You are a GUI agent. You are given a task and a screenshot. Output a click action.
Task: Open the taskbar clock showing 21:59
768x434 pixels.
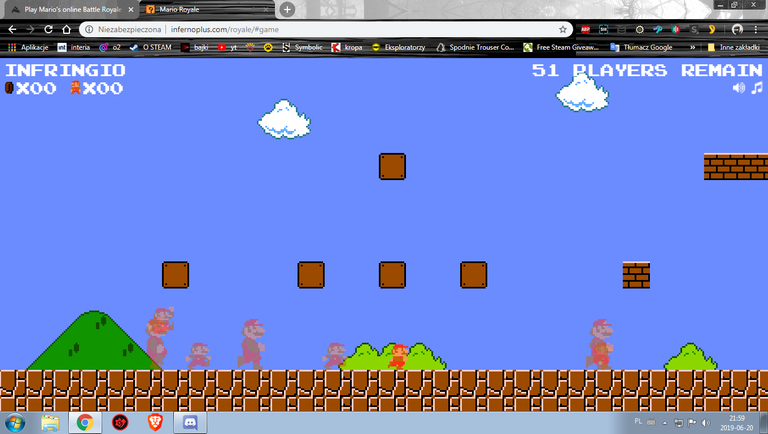(x=736, y=423)
